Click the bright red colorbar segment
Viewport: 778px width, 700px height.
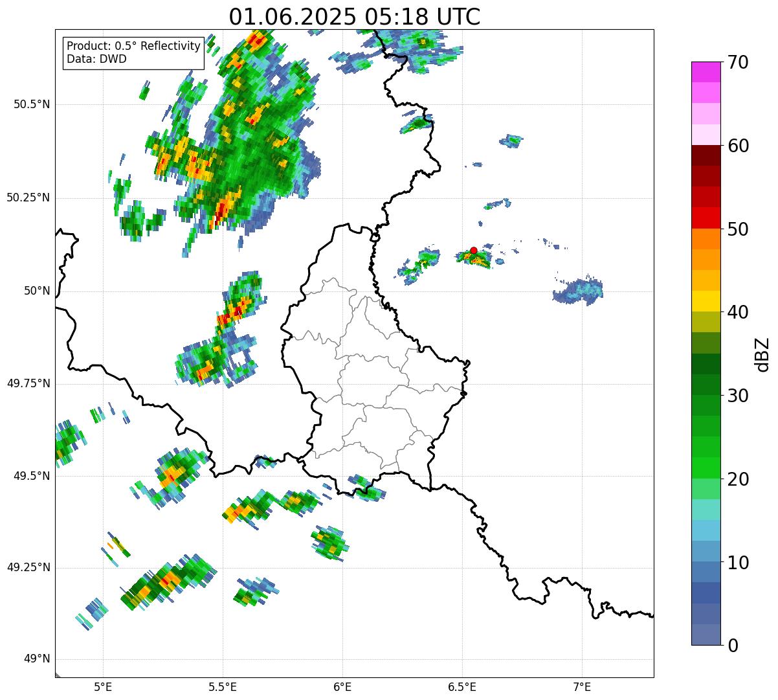tap(706, 218)
